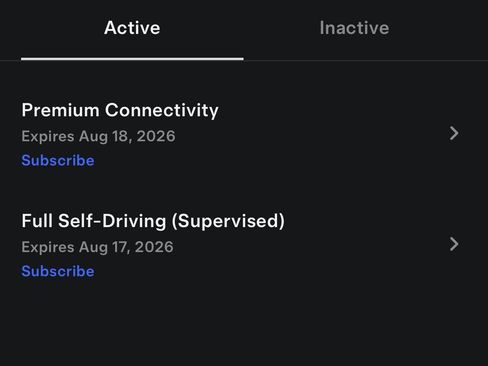
Task: Select the Premium Connectivity title
Action: tap(120, 110)
